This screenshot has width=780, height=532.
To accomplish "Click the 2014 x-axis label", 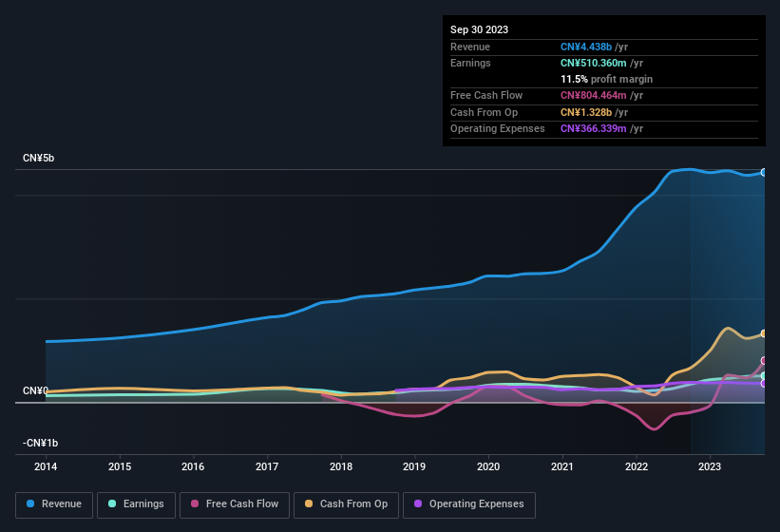I will tap(46, 466).
